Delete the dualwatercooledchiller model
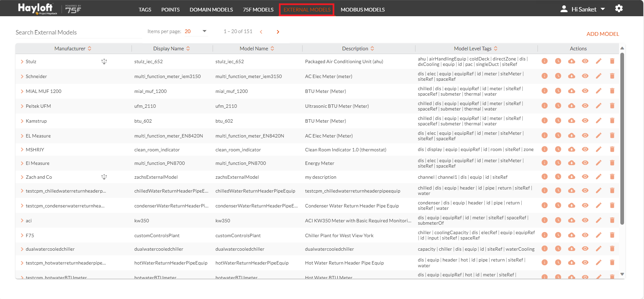The height and width of the screenshot is (299, 644). click(612, 249)
